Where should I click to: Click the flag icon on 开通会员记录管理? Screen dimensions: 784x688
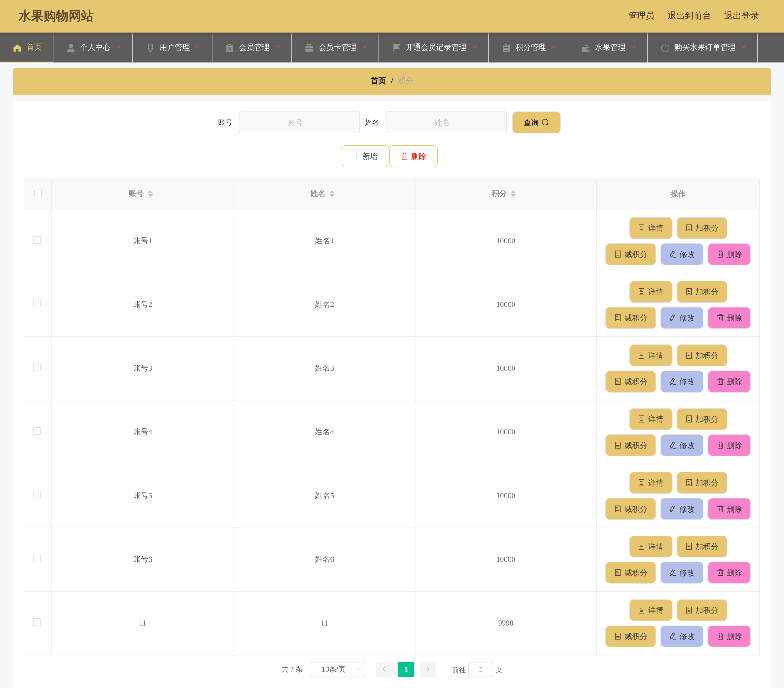coord(396,47)
